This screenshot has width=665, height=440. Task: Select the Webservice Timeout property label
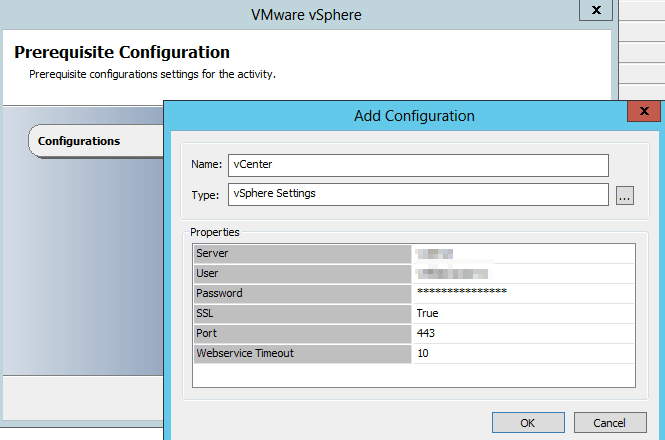(302, 353)
